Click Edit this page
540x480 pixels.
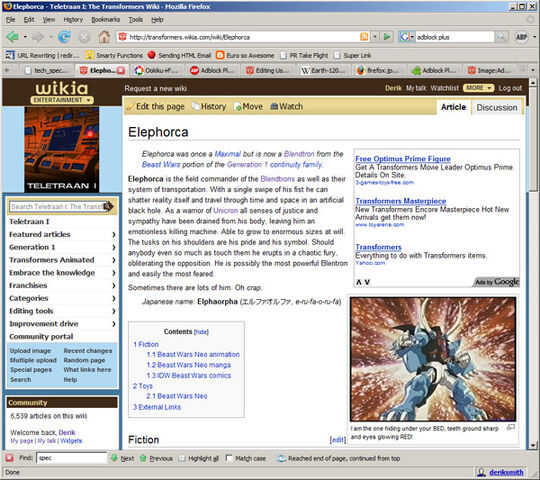[x=156, y=107]
